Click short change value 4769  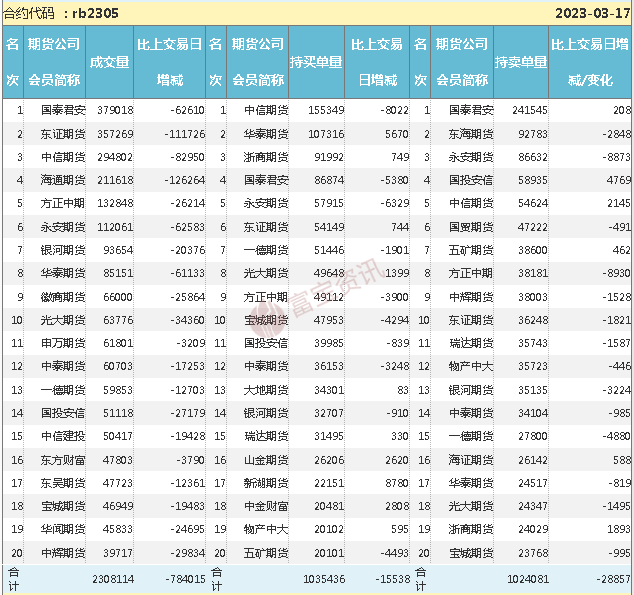(619, 180)
